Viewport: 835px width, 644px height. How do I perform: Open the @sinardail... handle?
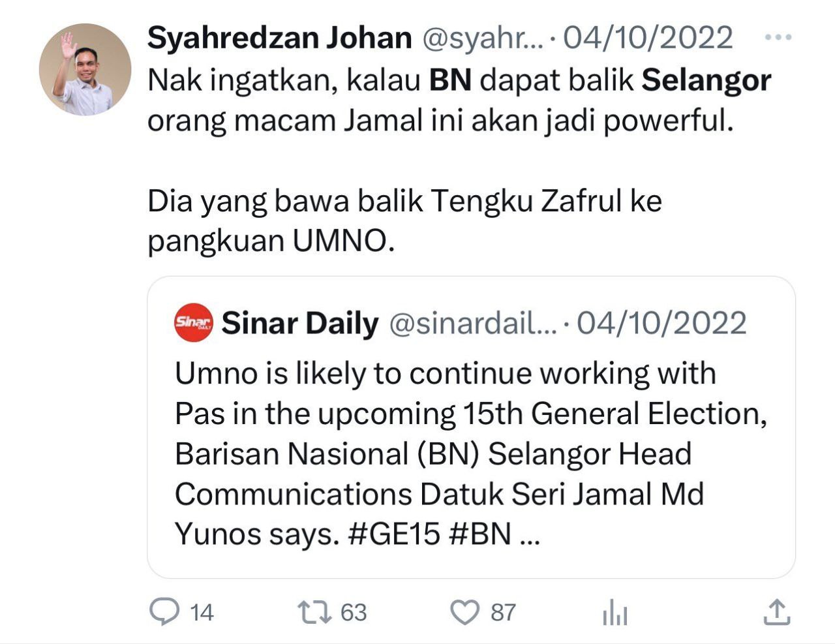coord(473,324)
